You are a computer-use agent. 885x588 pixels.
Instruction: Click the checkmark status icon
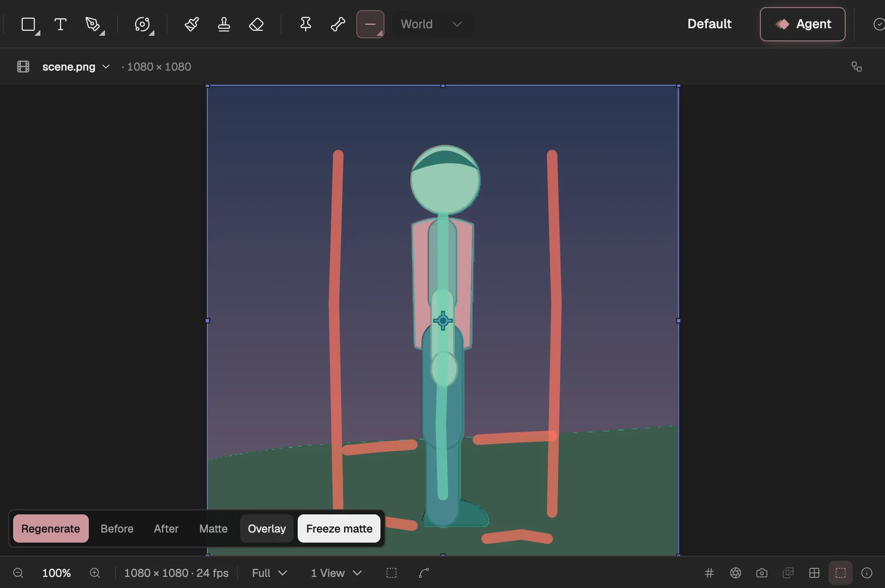[x=879, y=24]
